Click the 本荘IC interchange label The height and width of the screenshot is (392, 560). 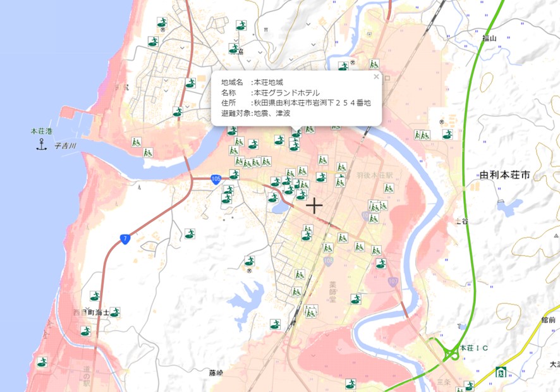(474, 348)
